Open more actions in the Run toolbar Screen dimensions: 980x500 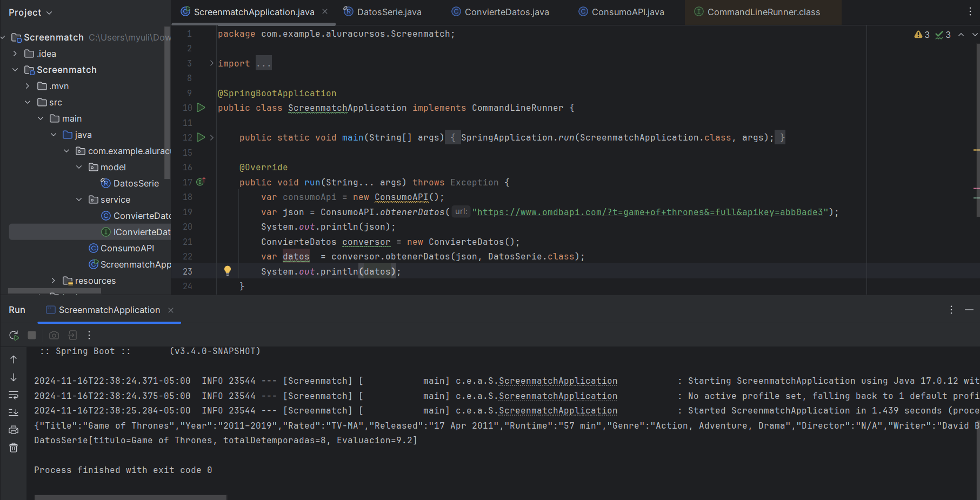pos(89,335)
